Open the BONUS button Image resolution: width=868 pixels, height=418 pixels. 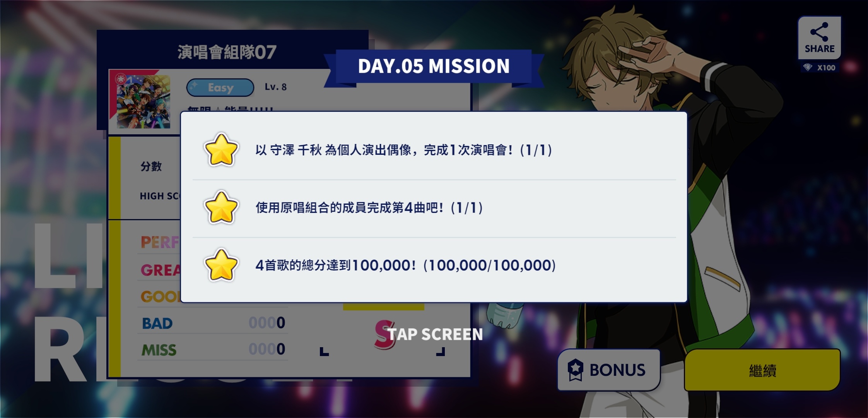(x=608, y=370)
